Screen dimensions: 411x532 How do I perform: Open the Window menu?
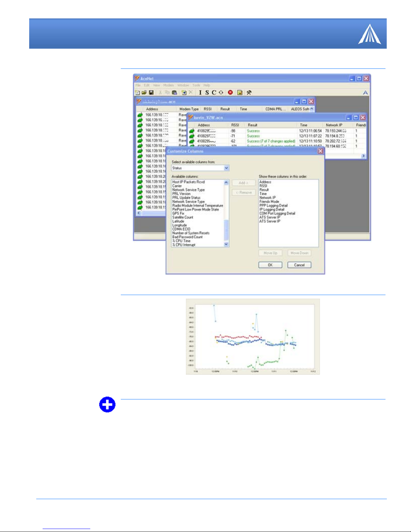(183, 85)
